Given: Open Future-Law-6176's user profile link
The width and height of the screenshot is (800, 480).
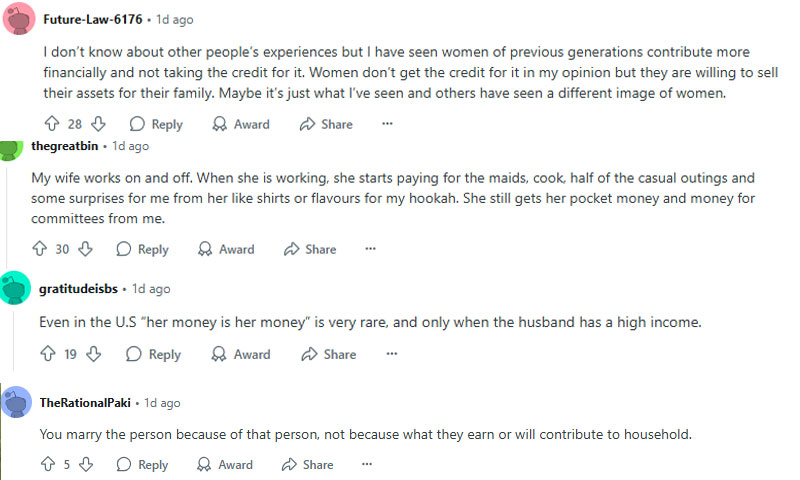Looking at the screenshot, I should tap(93, 19).
